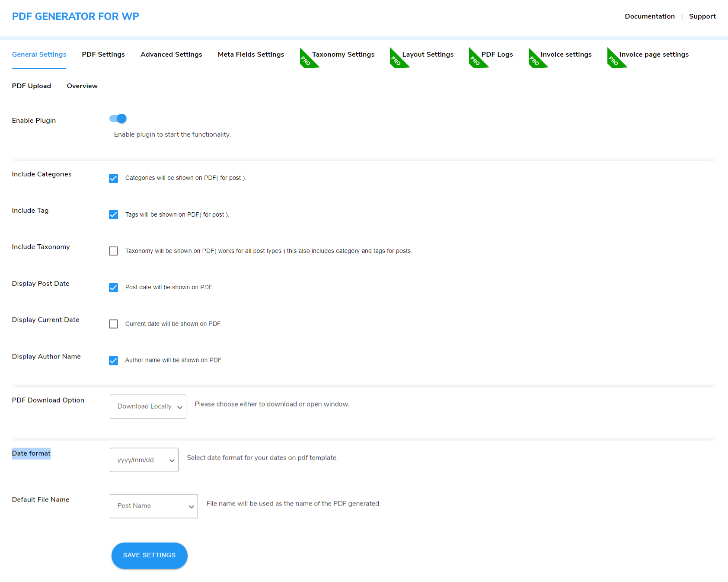The height and width of the screenshot is (582, 728).
Task: Disable the Enable Plugin toggle
Action: click(117, 118)
